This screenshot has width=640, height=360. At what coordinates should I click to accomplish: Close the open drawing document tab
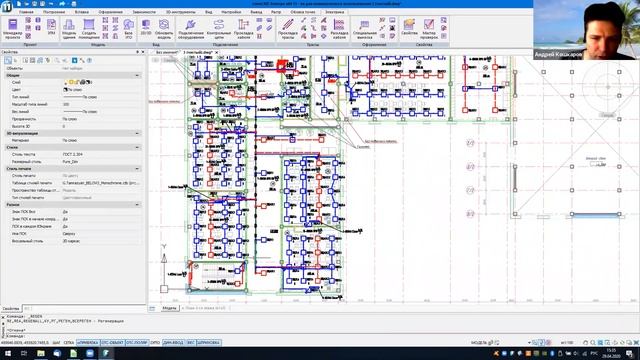217,53
